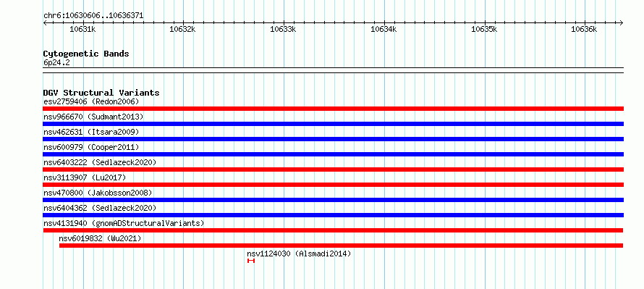Open nsv4131940 (gnomADStructuralVariants) entry

(124, 223)
